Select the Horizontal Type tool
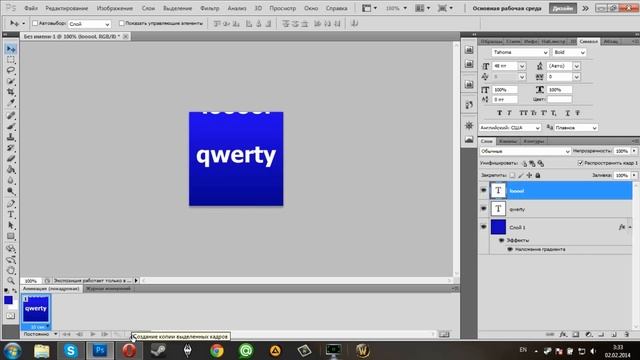The image size is (640, 360). click(11, 214)
